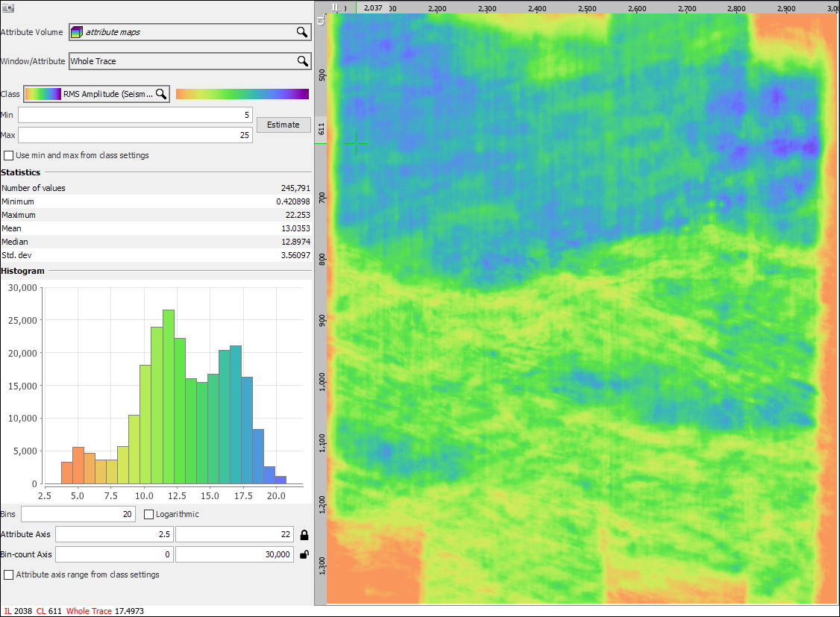Click the camera snapshot icon at top left

[7, 8]
